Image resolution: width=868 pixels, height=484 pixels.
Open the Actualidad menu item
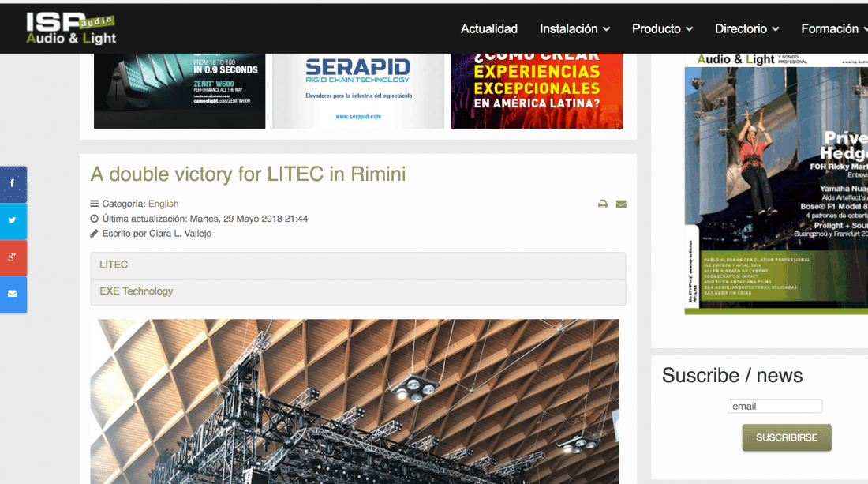tap(488, 28)
